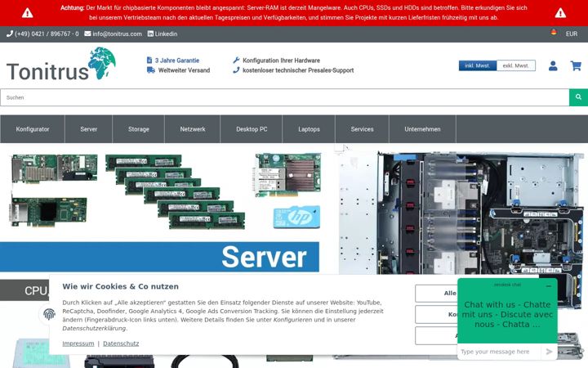Open the Unternehmen menu

click(423, 129)
